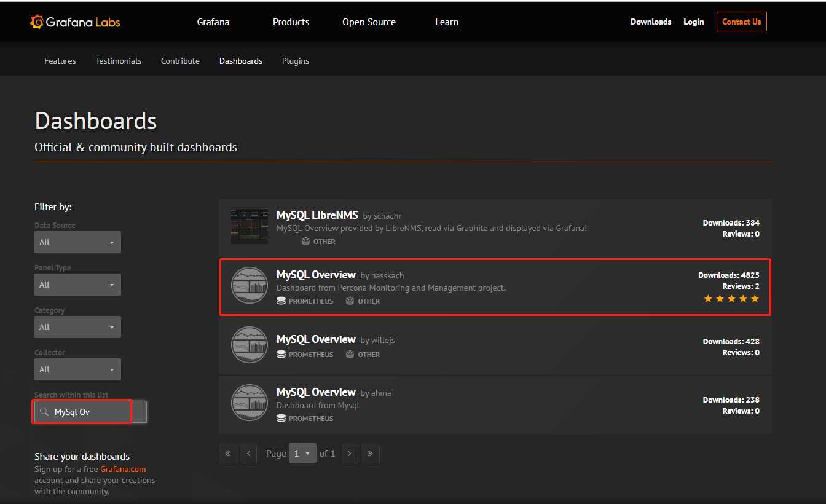The width and height of the screenshot is (826, 504).
Task: Go to first page of results
Action: (228, 454)
